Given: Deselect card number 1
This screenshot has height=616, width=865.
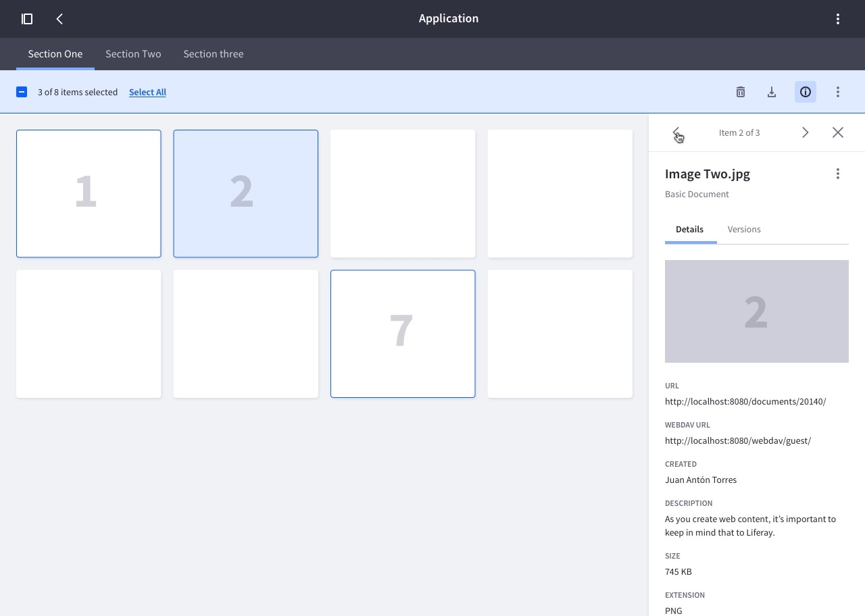Looking at the screenshot, I should [x=89, y=193].
